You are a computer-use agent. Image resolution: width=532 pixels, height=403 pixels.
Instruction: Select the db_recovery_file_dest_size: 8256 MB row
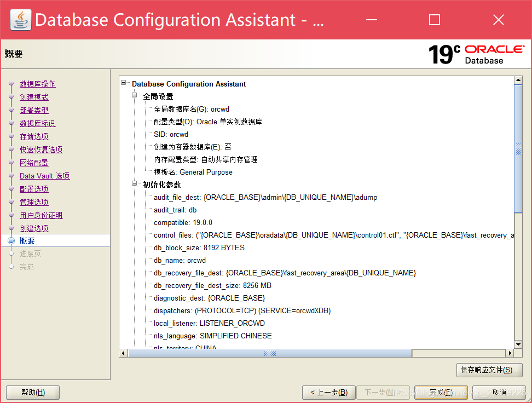click(x=212, y=285)
